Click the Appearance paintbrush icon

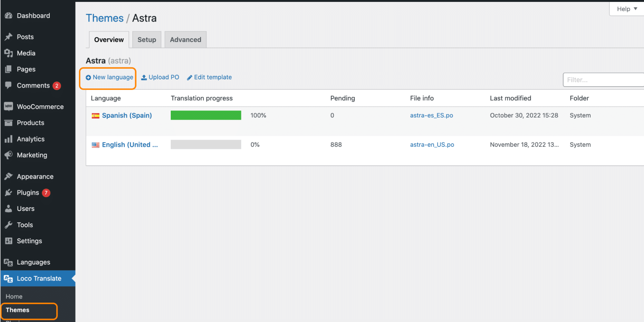click(x=9, y=176)
